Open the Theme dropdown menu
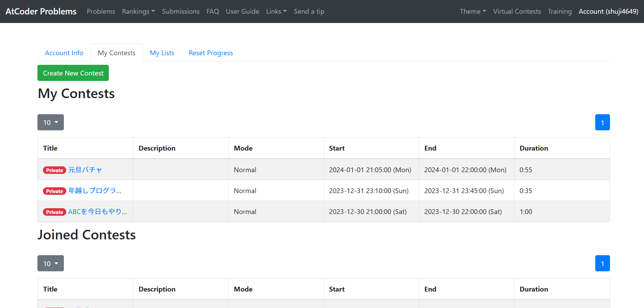 point(473,11)
